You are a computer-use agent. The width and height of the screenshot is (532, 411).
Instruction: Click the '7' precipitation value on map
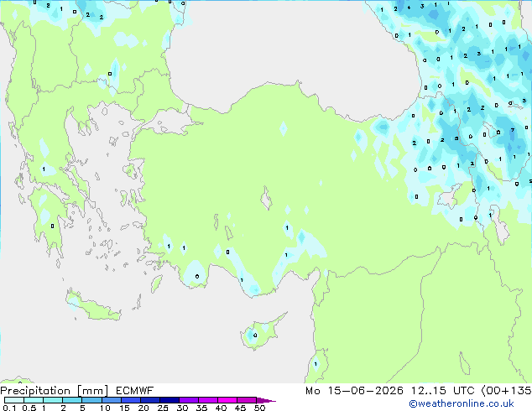pos(513,130)
